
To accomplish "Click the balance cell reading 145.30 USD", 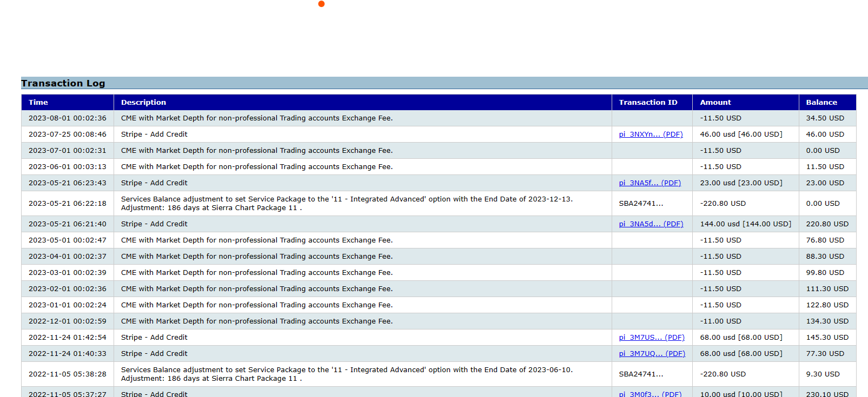I will coord(827,338).
